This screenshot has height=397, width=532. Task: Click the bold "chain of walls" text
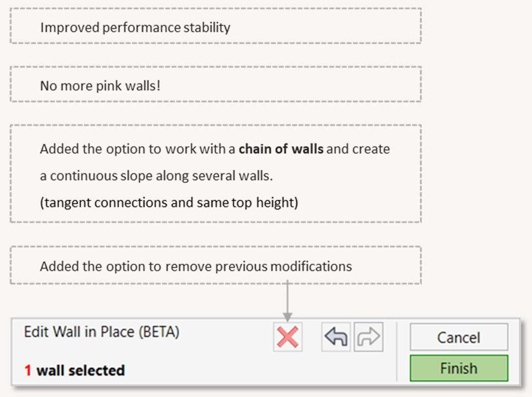tap(281, 149)
